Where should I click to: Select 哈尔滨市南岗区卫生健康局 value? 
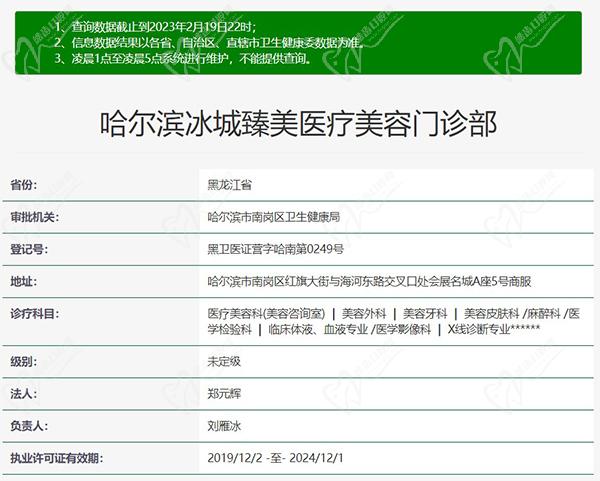click(x=274, y=217)
